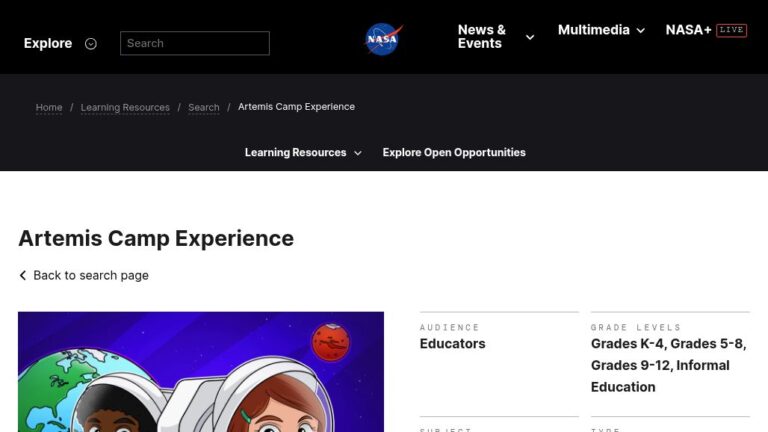Open NASA+ streaming link
This screenshot has width=768, height=432.
pyautogui.click(x=688, y=30)
